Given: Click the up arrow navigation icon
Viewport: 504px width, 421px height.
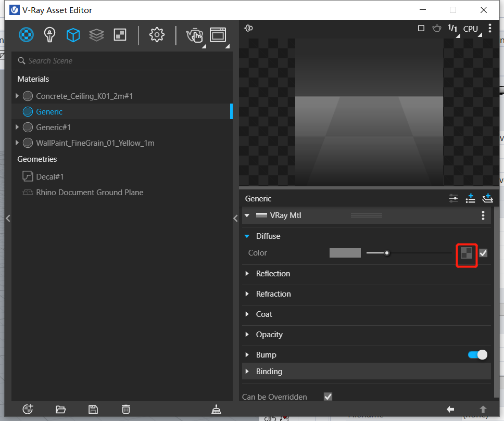Looking at the screenshot, I should [483, 409].
